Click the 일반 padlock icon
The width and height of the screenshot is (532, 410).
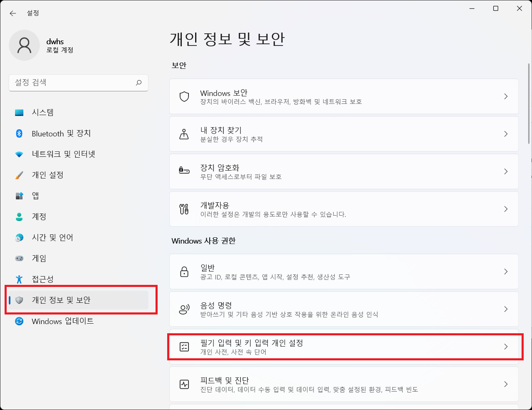184,272
